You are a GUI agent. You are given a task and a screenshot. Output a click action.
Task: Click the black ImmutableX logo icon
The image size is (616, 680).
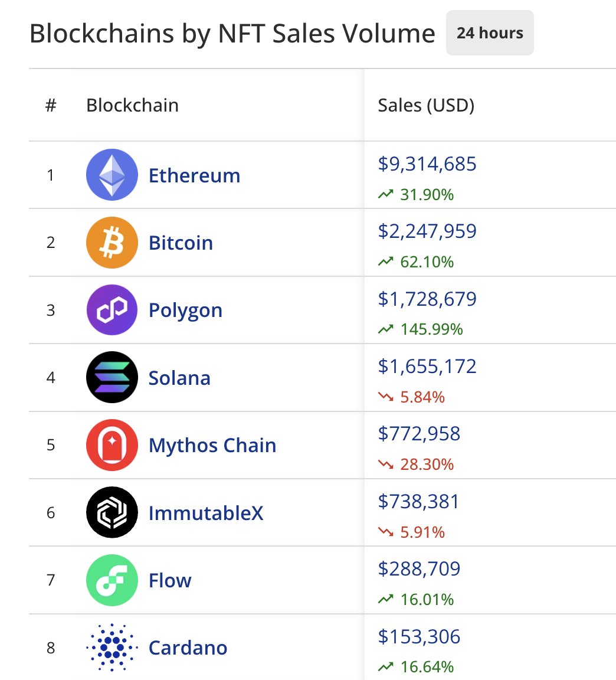(x=112, y=512)
